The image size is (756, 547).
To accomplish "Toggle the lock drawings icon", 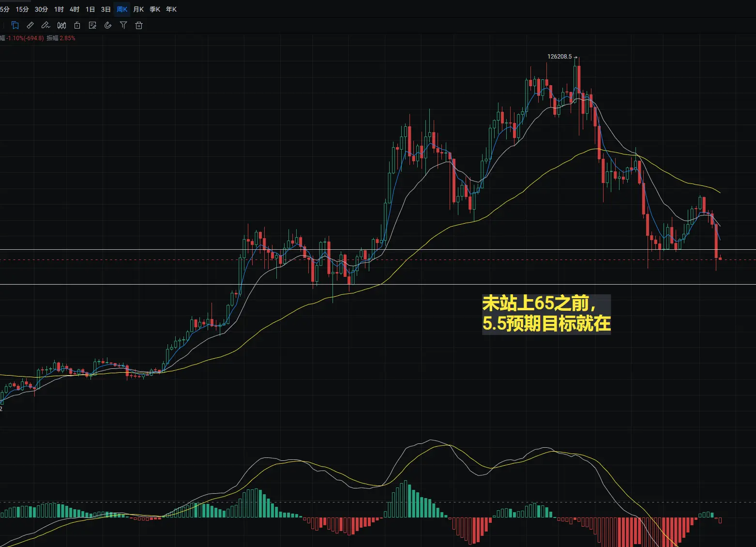I will pyautogui.click(x=77, y=25).
